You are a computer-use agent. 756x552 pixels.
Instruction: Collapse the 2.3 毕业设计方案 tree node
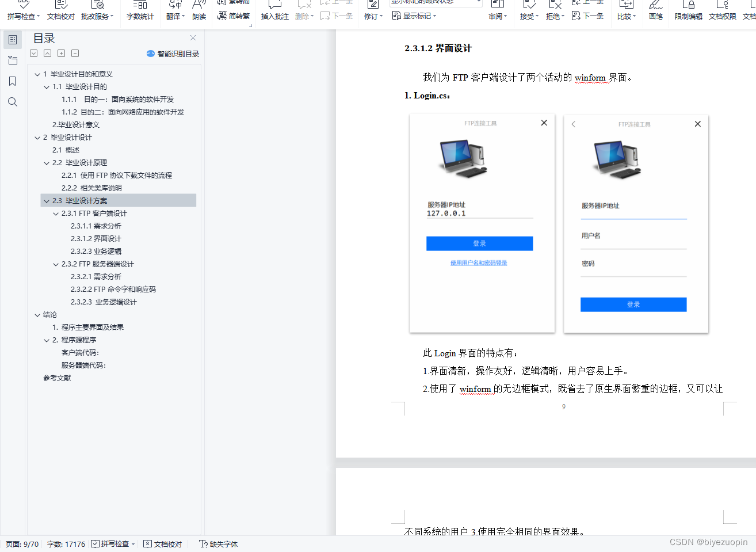(x=47, y=200)
